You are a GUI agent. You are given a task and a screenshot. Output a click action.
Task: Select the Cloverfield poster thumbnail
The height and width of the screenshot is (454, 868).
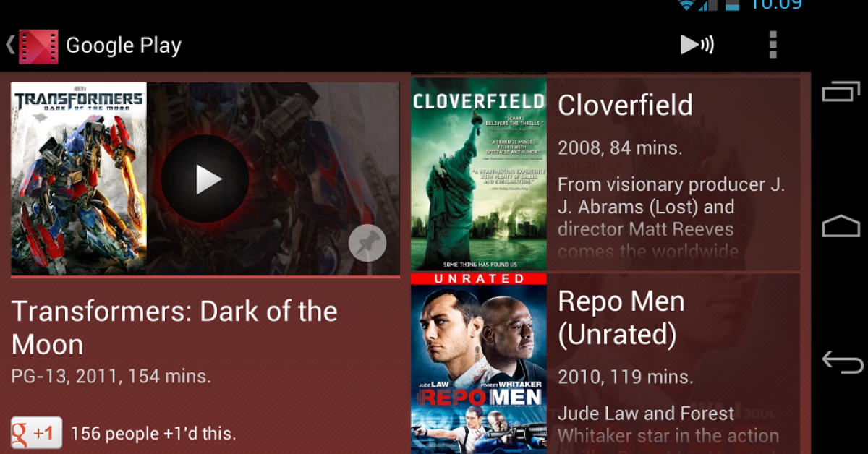(x=479, y=174)
